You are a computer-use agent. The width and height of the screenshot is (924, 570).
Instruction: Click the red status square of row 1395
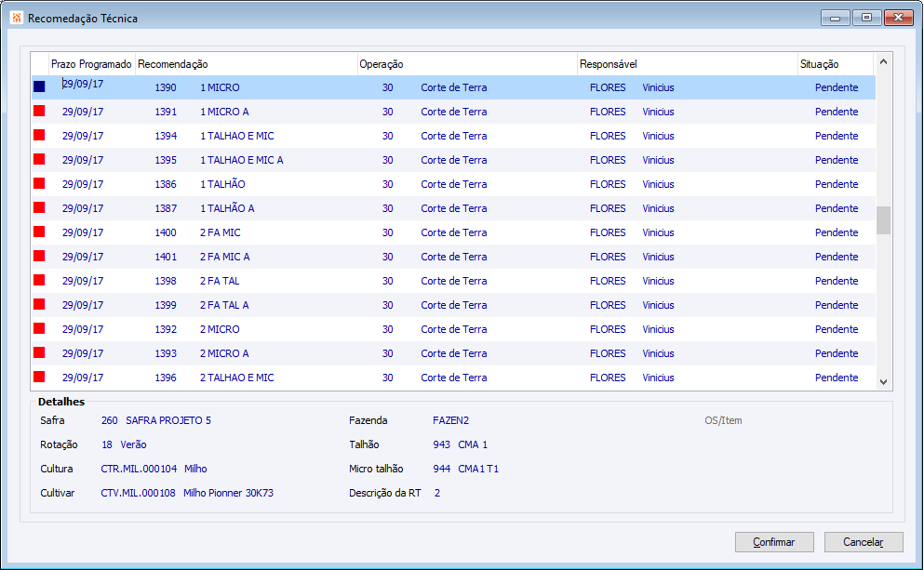39,159
